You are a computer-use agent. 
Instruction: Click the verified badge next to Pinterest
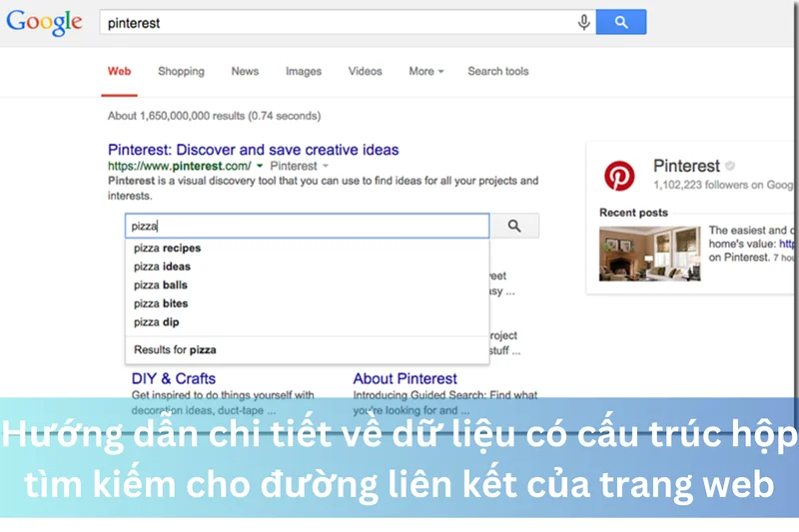730,166
